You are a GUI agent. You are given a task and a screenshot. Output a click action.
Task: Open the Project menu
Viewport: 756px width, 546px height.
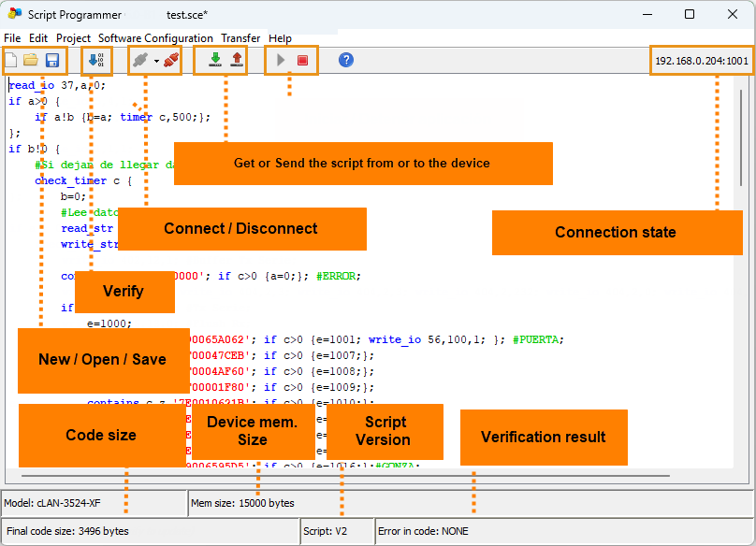click(x=73, y=38)
